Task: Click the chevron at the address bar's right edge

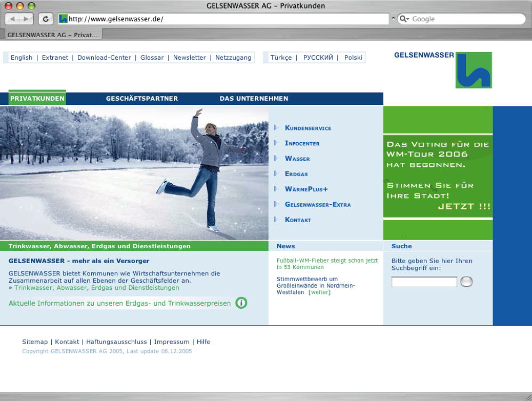Action: point(393,18)
